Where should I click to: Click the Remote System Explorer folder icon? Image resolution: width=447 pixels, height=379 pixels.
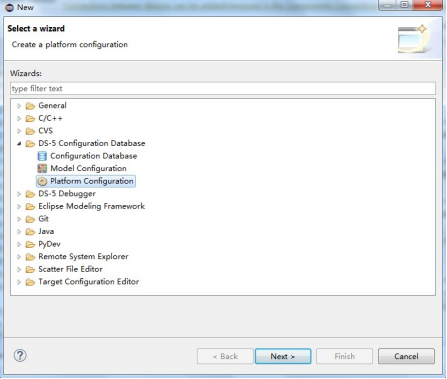coord(30,257)
